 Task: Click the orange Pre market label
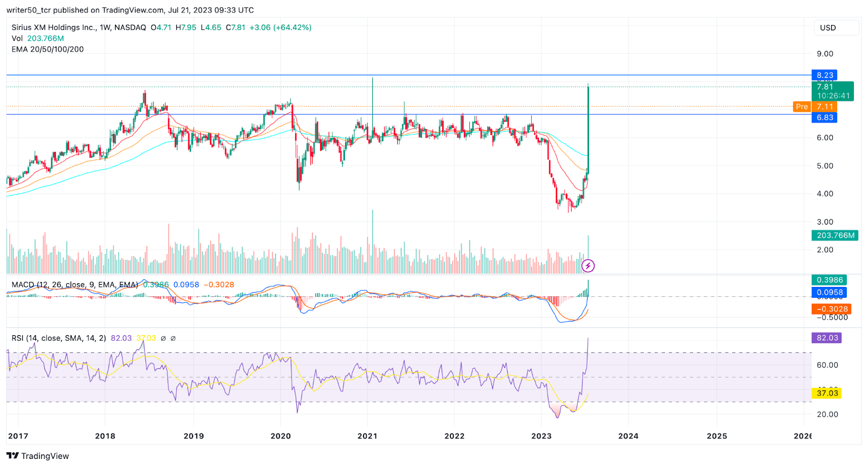(x=802, y=107)
